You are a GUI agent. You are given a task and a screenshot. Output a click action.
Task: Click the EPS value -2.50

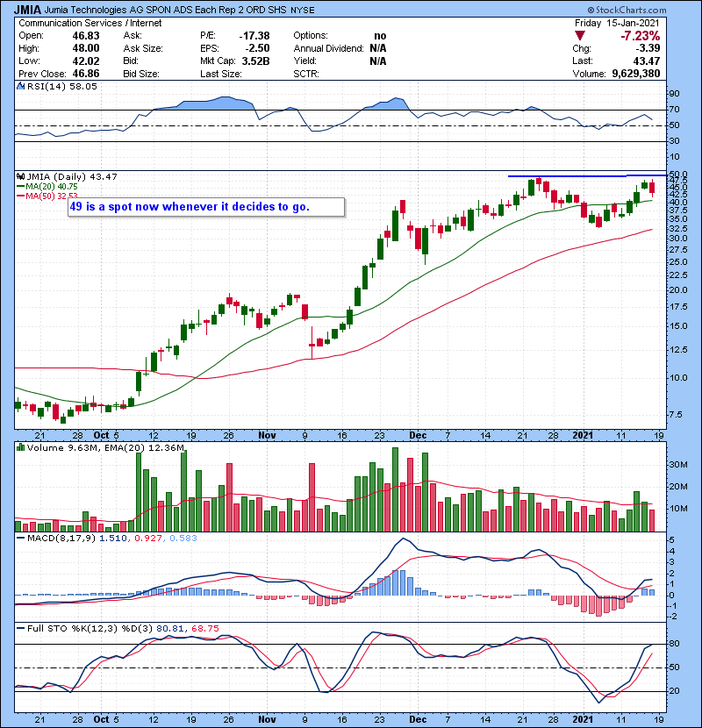[x=258, y=48]
